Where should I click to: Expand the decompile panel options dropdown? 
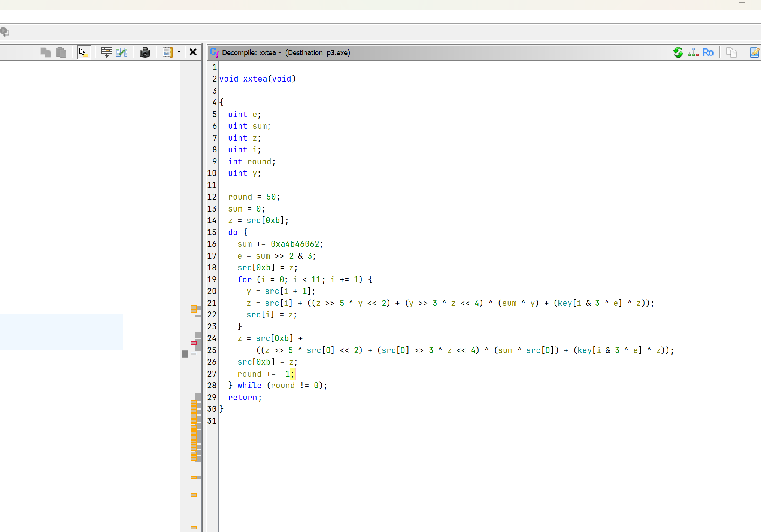pos(178,52)
